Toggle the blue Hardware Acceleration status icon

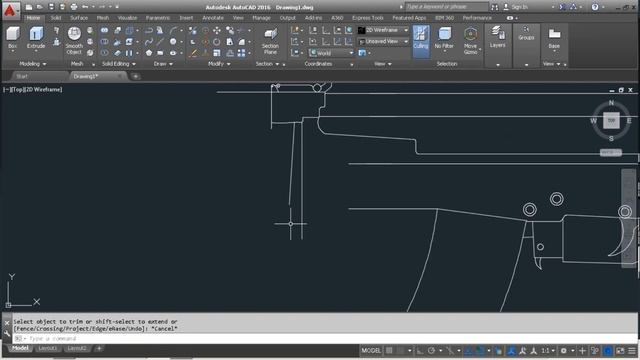(608, 351)
